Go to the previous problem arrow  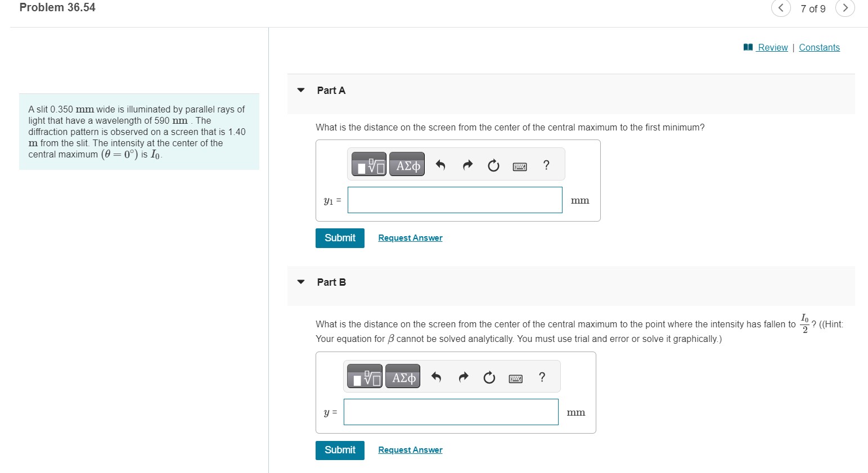coord(781,8)
